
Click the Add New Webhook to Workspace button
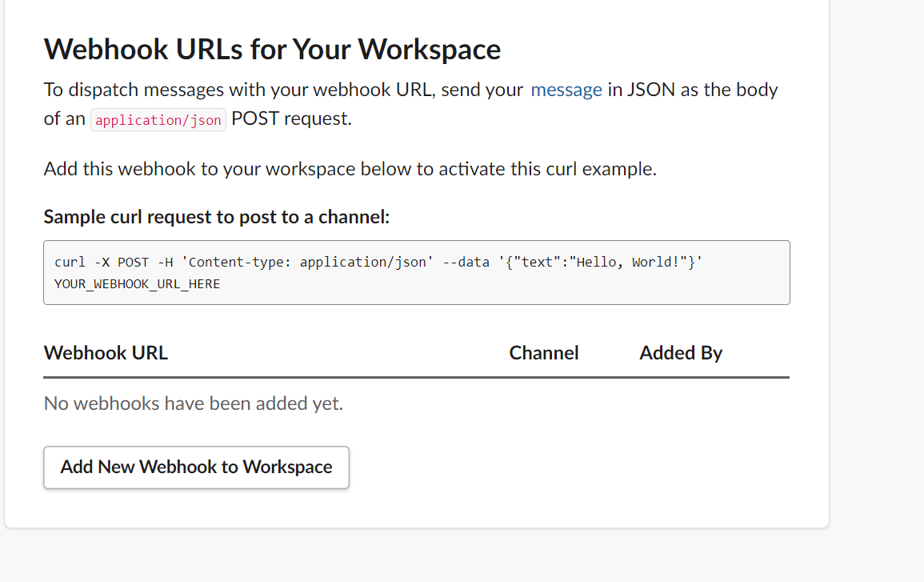(x=196, y=467)
